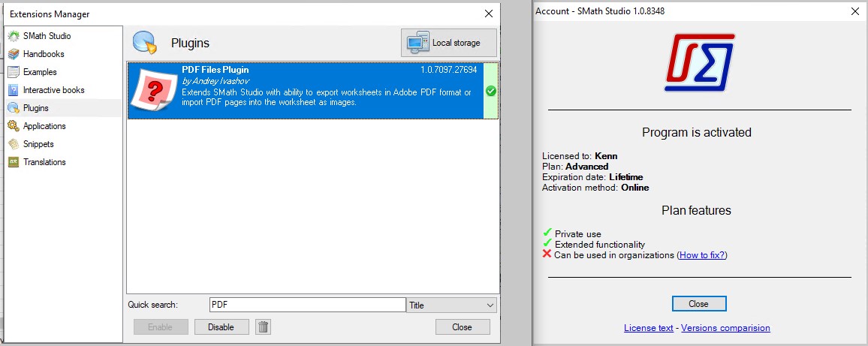Click the trash delete icon button
Viewport: 868px width, 346px height.
click(263, 326)
